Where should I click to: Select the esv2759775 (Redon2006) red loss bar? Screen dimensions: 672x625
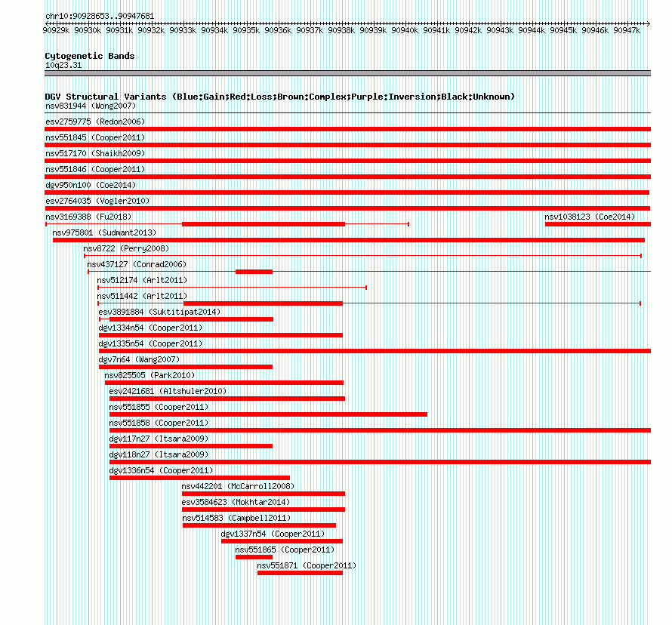pyautogui.click(x=347, y=129)
